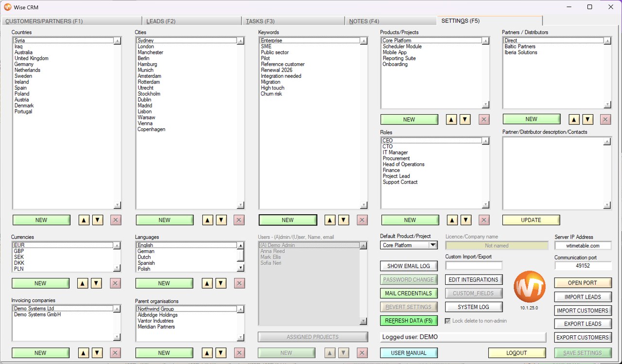
Task: Delete selected keyword with the Keywords red X
Action: [x=362, y=220]
